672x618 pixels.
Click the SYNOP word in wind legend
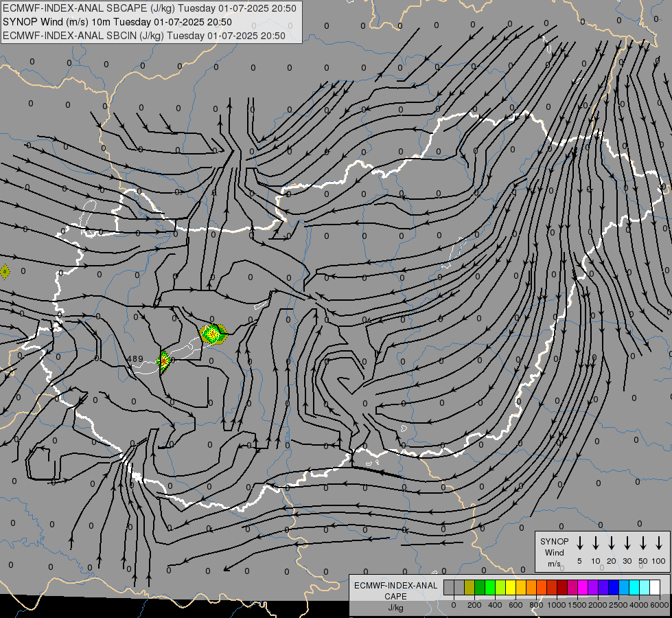click(x=554, y=541)
